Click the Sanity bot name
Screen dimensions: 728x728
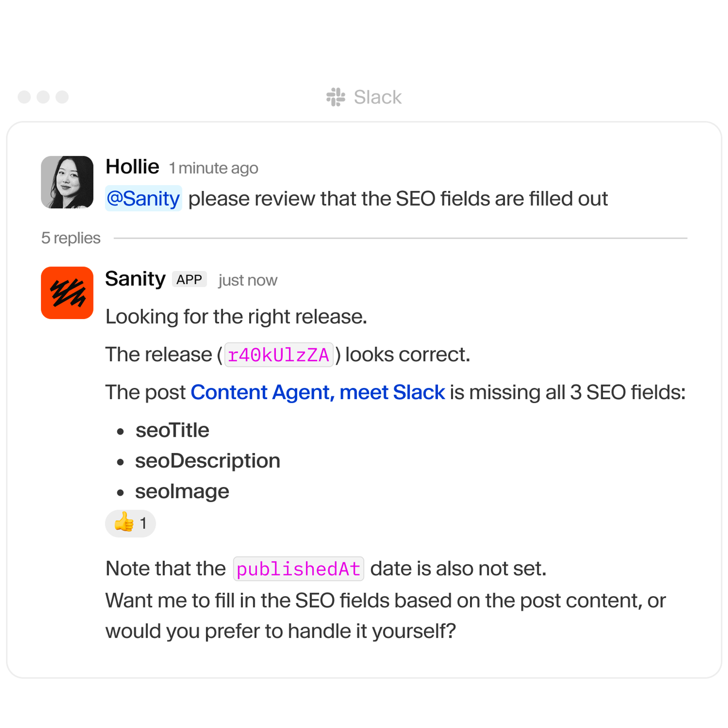tap(135, 278)
